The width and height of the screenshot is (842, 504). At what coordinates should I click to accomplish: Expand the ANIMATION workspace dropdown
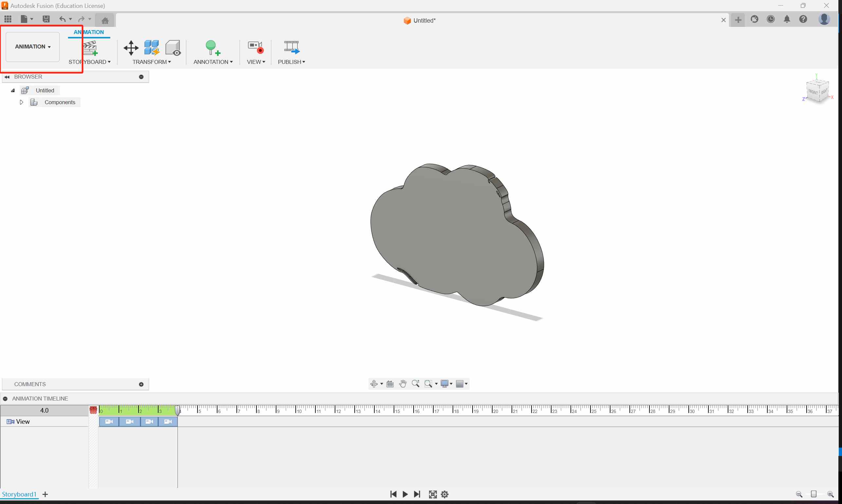33,46
